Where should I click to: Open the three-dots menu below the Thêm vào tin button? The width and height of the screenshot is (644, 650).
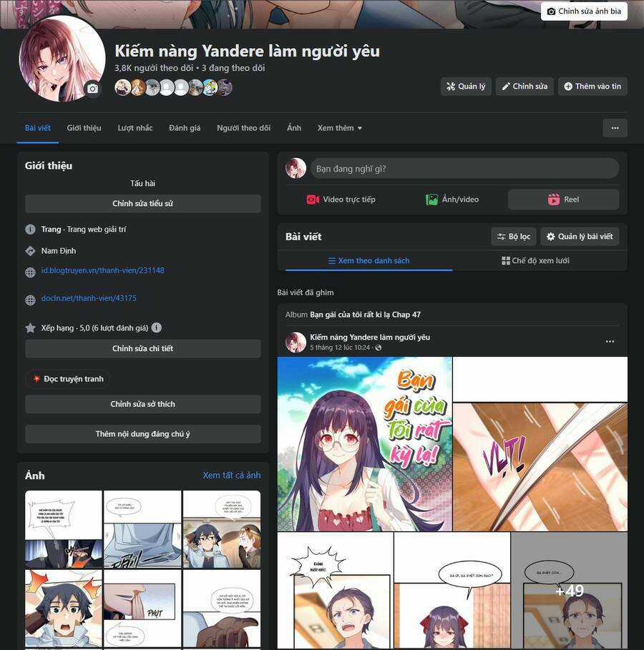coord(615,128)
